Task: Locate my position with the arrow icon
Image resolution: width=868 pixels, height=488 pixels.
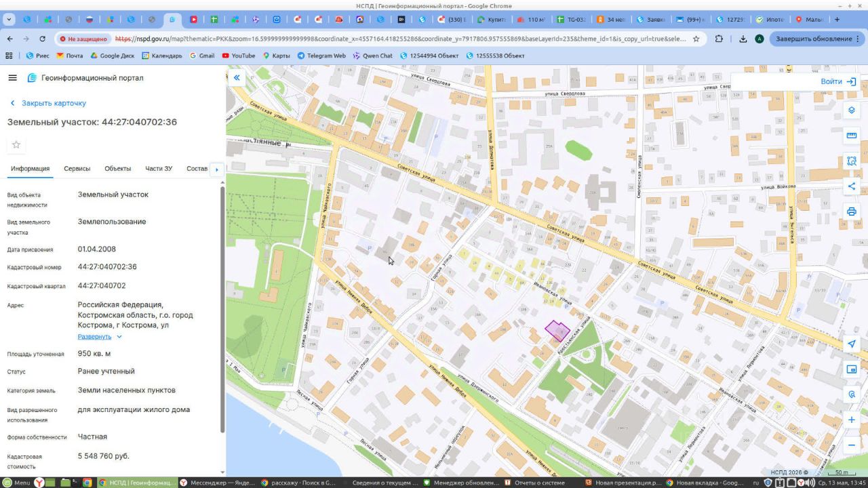Action: pyautogui.click(x=852, y=344)
